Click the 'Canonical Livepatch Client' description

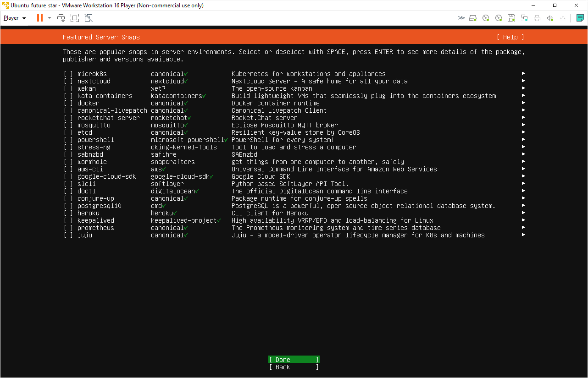pyautogui.click(x=279, y=110)
